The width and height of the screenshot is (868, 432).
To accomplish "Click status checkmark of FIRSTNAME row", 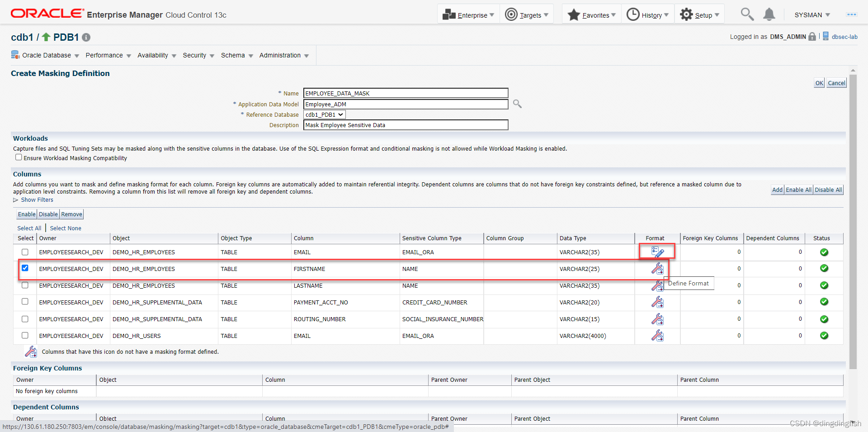I will (x=824, y=268).
